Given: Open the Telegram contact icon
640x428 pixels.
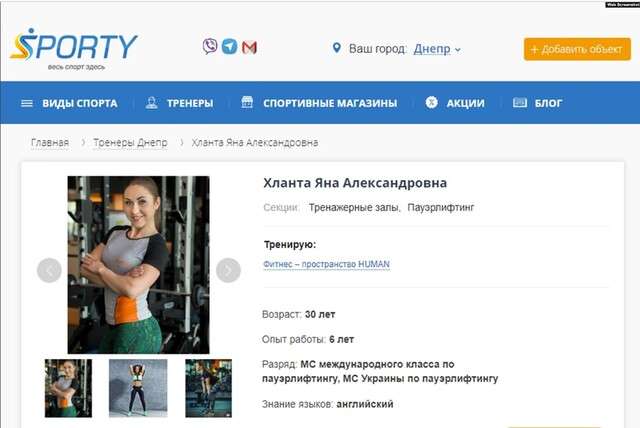Looking at the screenshot, I should tap(229, 47).
